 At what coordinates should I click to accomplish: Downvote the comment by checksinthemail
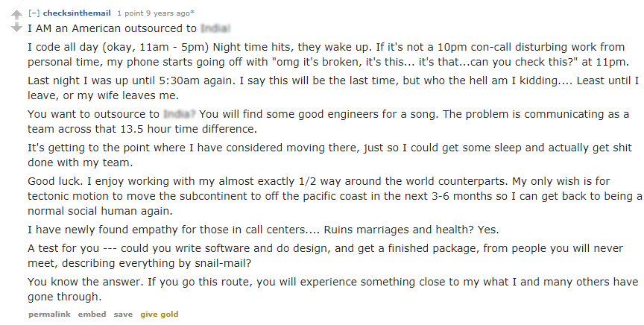click(x=16, y=28)
